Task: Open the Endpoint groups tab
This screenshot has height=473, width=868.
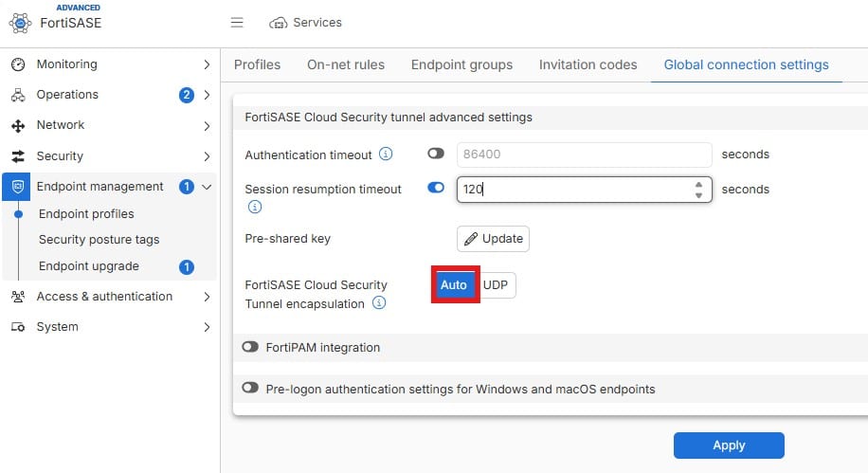Action: pos(461,64)
